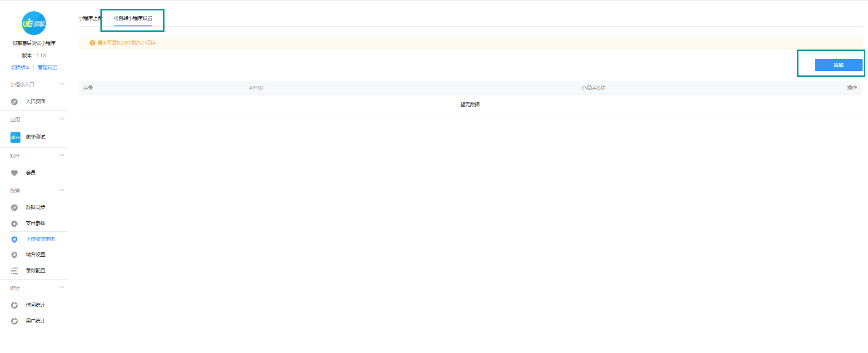Click the 暂无数据 empty table message

tap(470, 104)
